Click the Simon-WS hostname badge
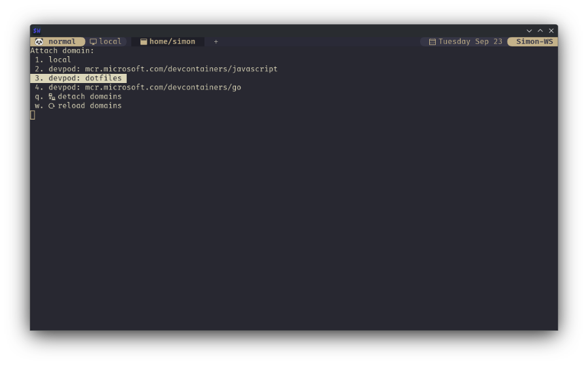The width and height of the screenshot is (588, 366). (534, 42)
